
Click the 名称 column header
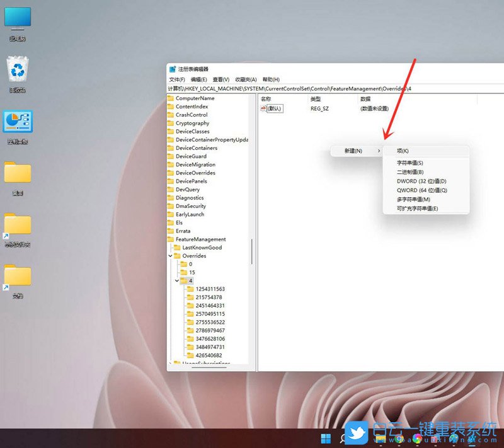point(266,99)
